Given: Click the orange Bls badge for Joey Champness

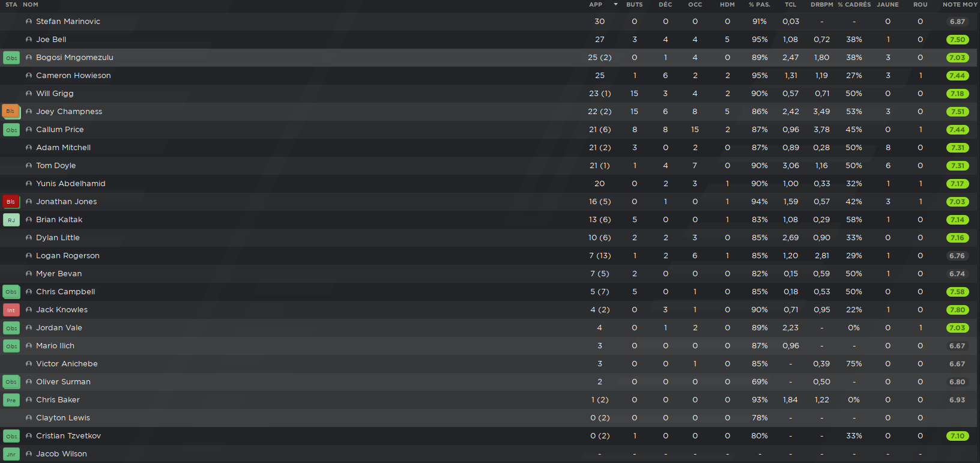Looking at the screenshot, I should coord(11,112).
